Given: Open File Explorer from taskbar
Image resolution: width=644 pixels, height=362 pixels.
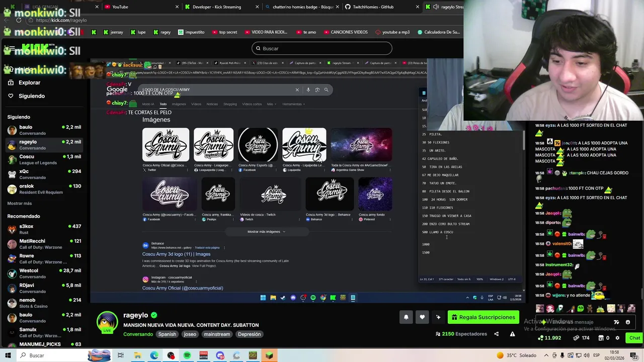Looking at the screenshot, I should pyautogui.click(x=137, y=355).
